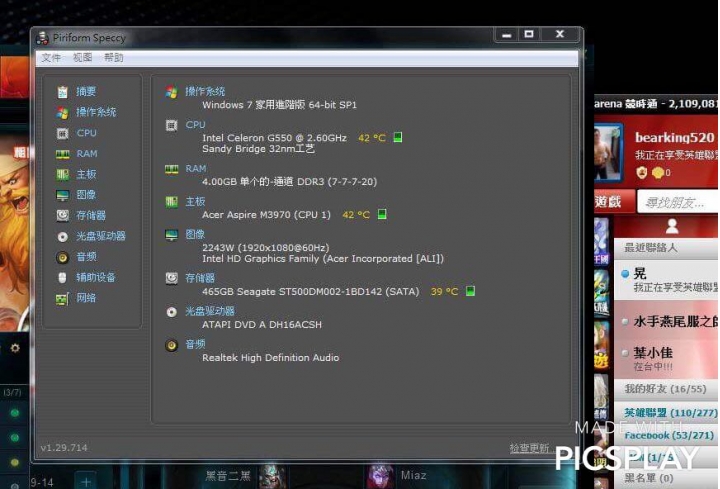The height and width of the screenshot is (489, 720).
Task: Select the 音频 speaker icon in sidebar
Action: 63,257
